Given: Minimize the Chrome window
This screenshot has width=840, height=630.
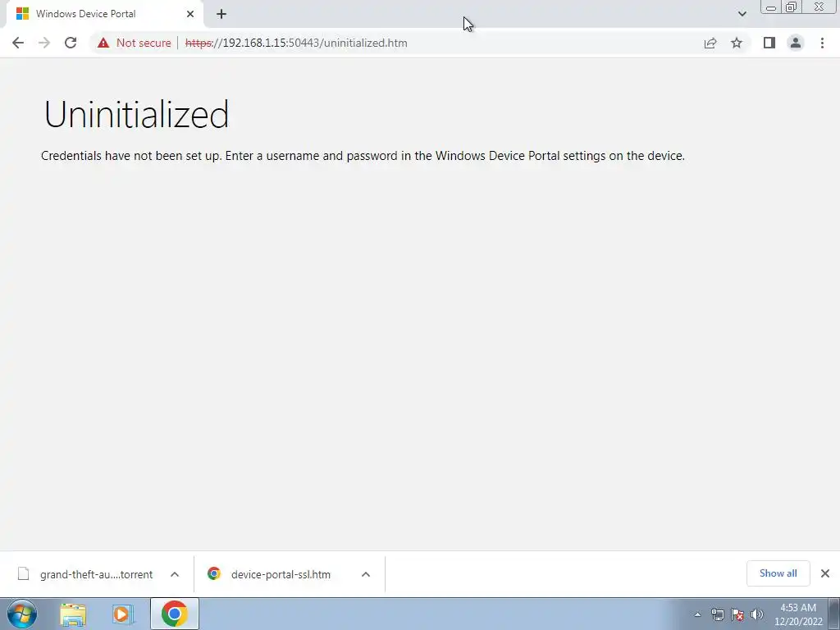Looking at the screenshot, I should (771, 7).
